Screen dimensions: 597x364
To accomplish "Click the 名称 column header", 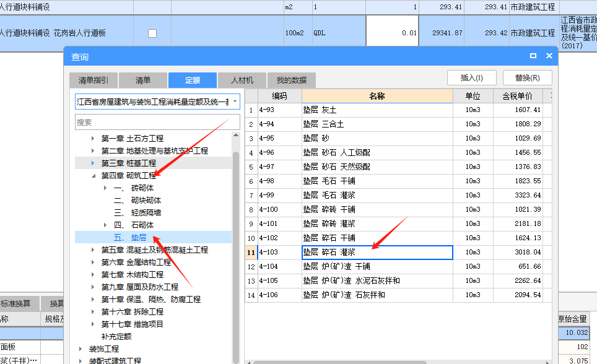I will tap(377, 96).
